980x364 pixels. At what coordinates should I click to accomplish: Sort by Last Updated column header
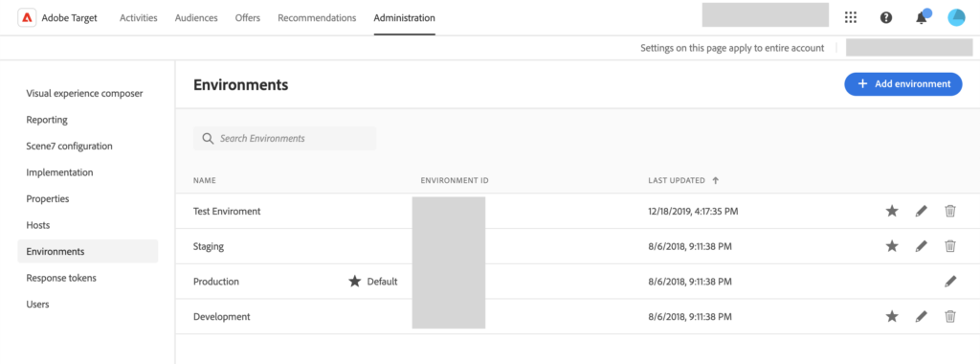coord(677,181)
